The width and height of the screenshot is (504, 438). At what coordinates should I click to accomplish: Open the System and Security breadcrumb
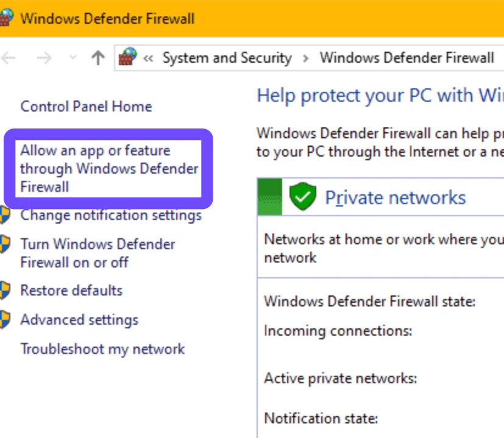[227, 58]
